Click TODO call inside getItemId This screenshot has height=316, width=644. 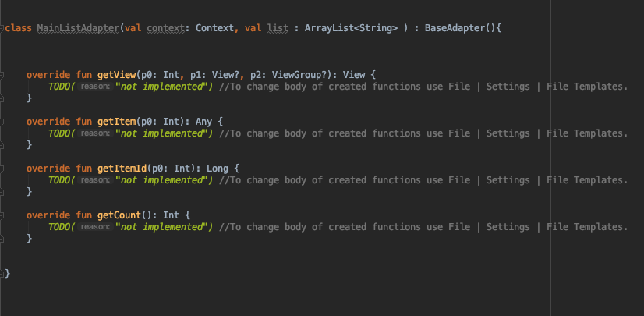(59, 180)
